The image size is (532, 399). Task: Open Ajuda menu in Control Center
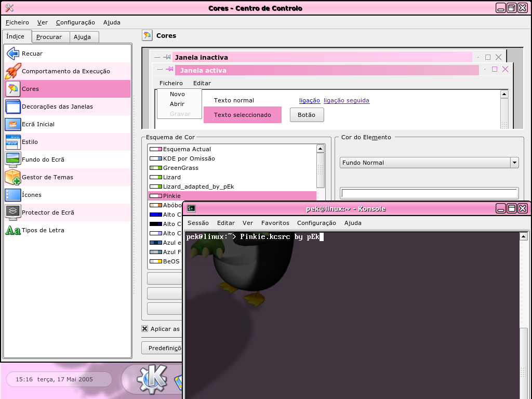112,22
